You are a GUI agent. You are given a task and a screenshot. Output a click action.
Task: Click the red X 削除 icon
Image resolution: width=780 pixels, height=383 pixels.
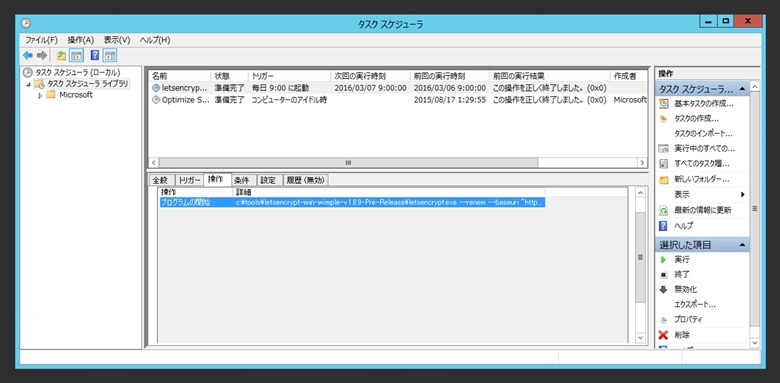[x=663, y=335]
